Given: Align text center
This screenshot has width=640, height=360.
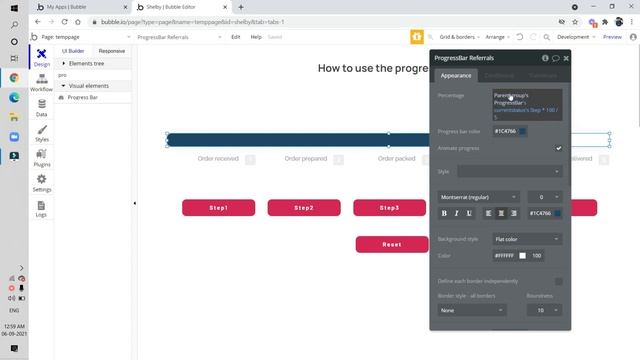Looking at the screenshot, I should point(501,213).
